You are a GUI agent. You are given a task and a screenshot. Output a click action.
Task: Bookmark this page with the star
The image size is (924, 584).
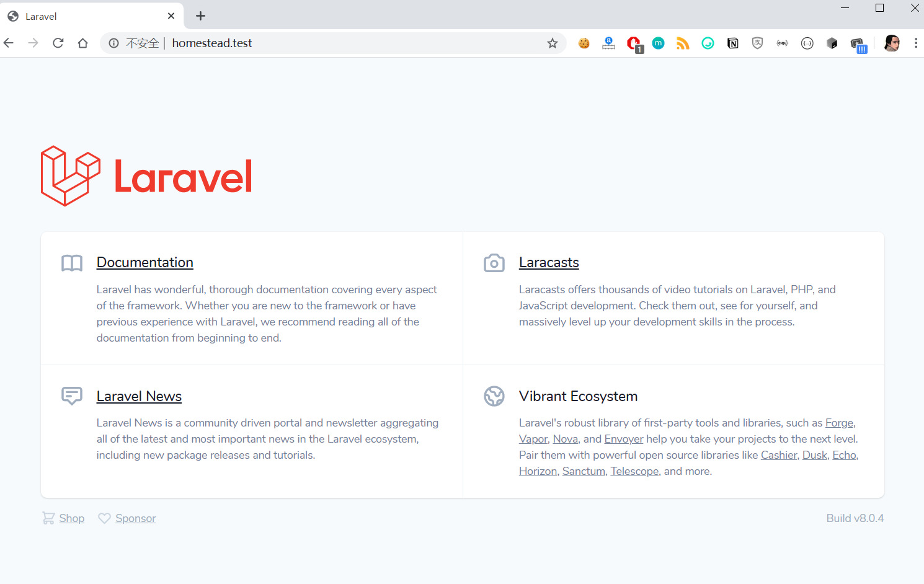(553, 43)
